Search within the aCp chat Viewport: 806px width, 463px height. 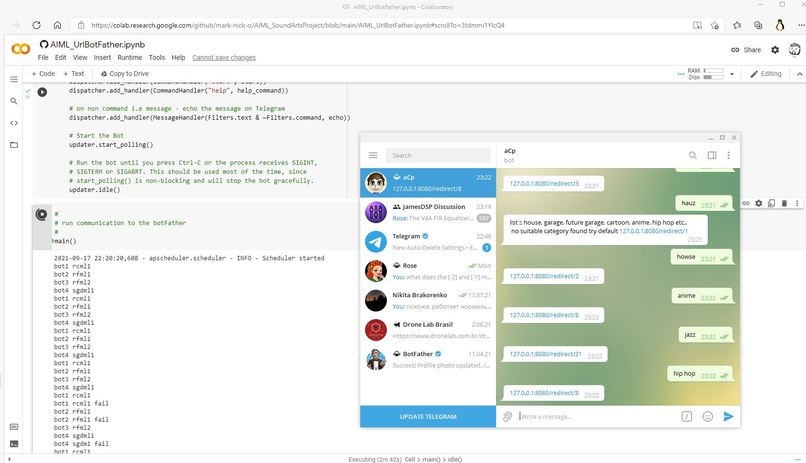point(693,155)
